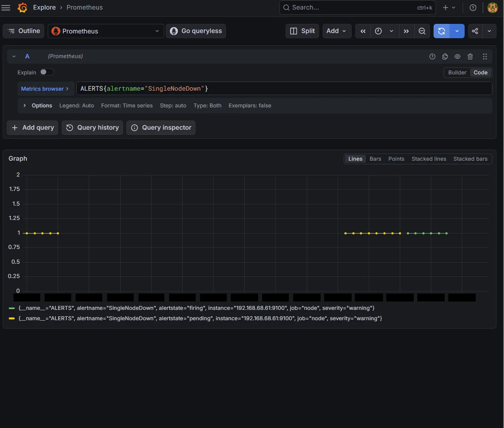Select Stacked bars graph style
Screen dimensions: 504x428
tap(470, 159)
